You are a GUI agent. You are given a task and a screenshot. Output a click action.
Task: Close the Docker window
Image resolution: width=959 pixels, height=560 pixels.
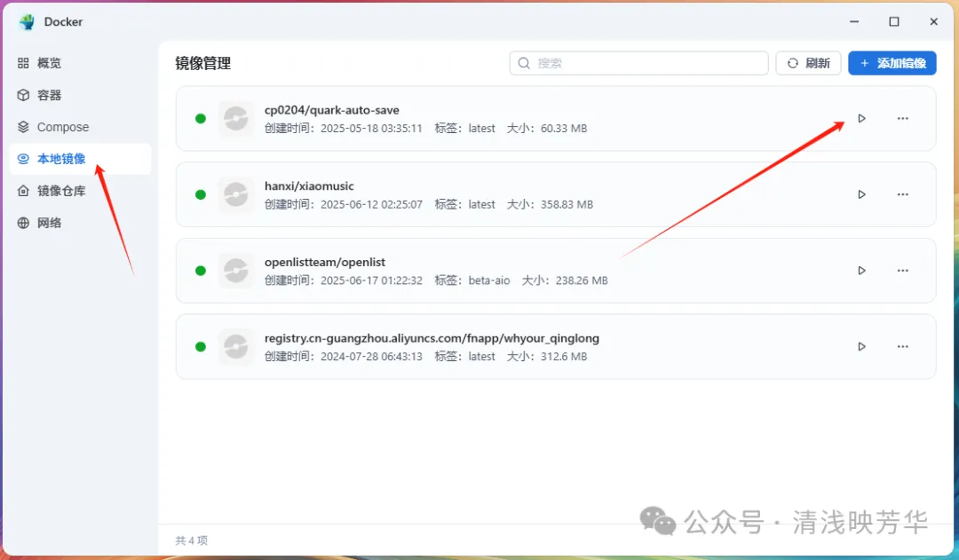(934, 21)
